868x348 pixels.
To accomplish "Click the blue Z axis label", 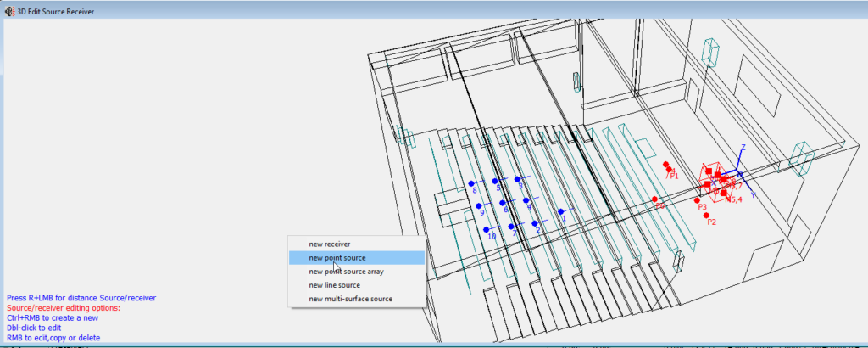I will coord(743,148).
